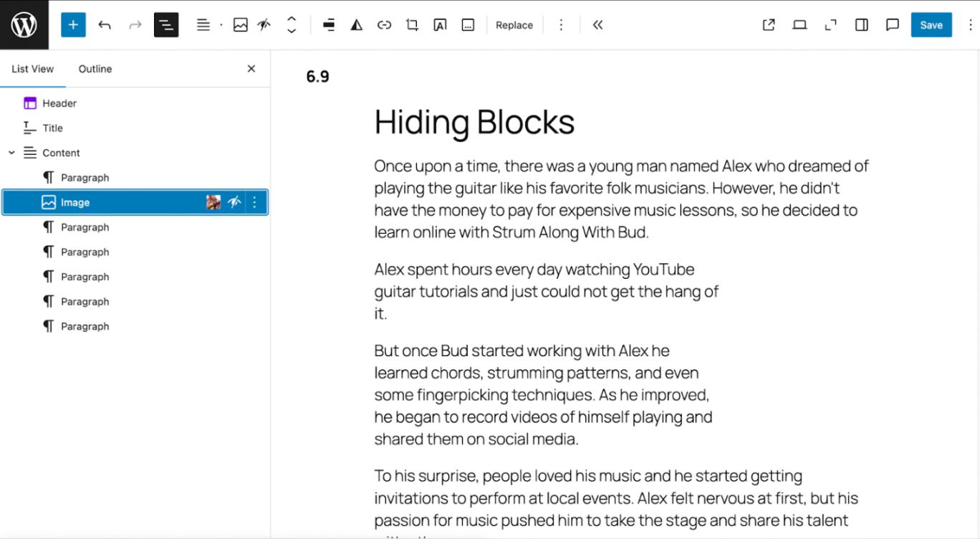Switch to the Outline tab
980x539 pixels.
tap(95, 69)
